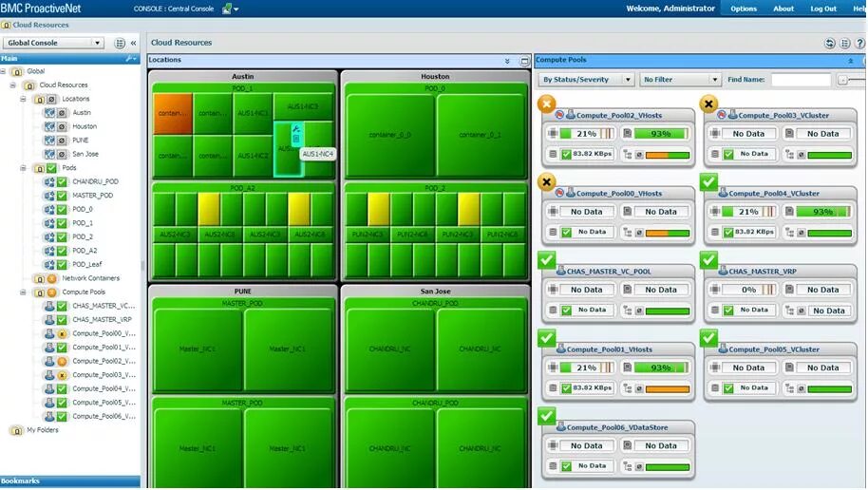The image size is (868, 490).
Task: Open the Compute_Pool01_VHosts card title
Action: [x=610, y=349]
